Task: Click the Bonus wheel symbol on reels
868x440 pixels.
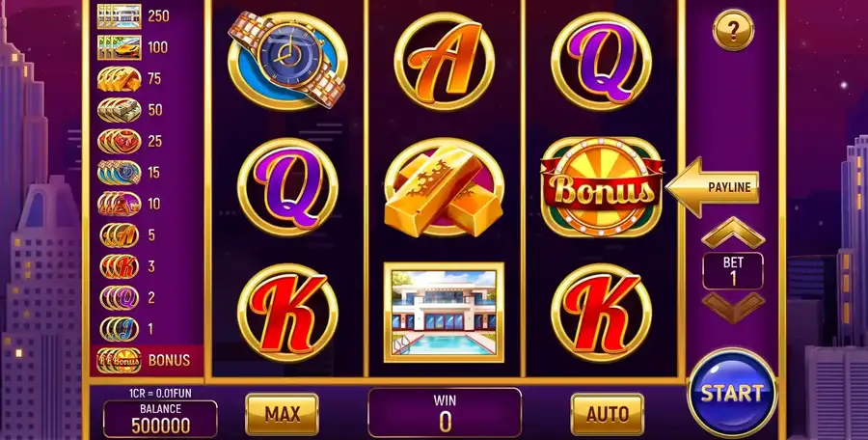Action: click(601, 187)
